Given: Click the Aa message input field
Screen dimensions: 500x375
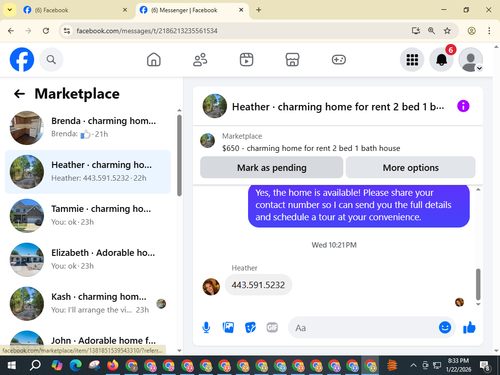Looking at the screenshot, I should [x=363, y=328].
